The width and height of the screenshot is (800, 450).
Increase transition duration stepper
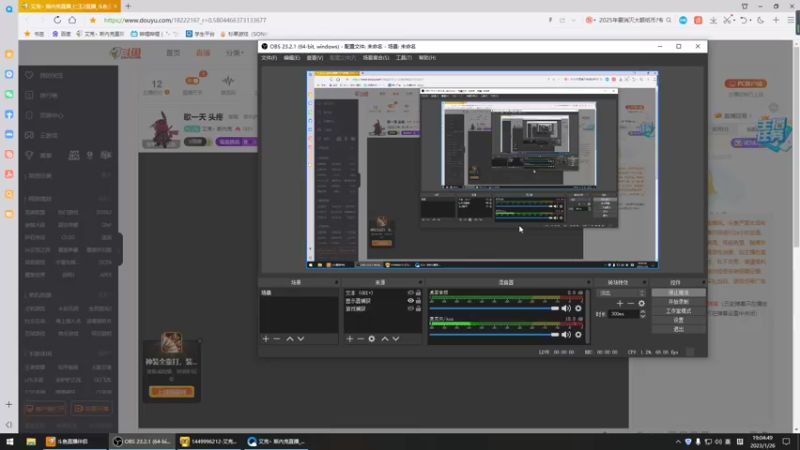pyautogui.click(x=642, y=312)
